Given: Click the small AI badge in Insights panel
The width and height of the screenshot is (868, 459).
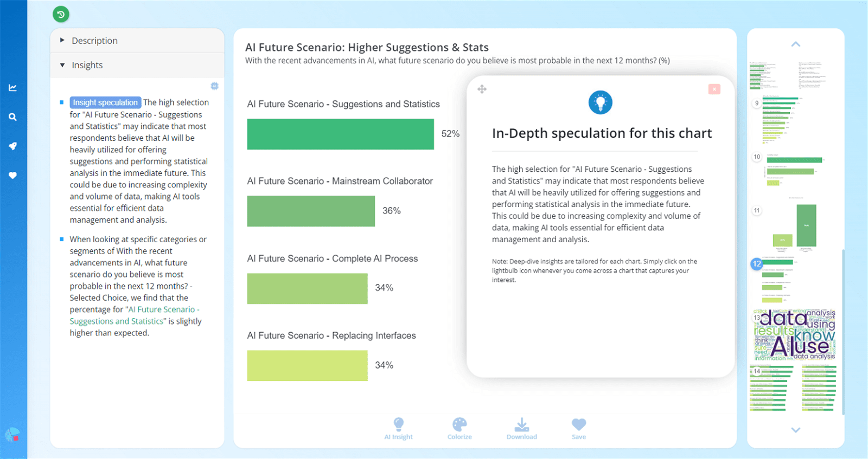Looking at the screenshot, I should tap(214, 86).
